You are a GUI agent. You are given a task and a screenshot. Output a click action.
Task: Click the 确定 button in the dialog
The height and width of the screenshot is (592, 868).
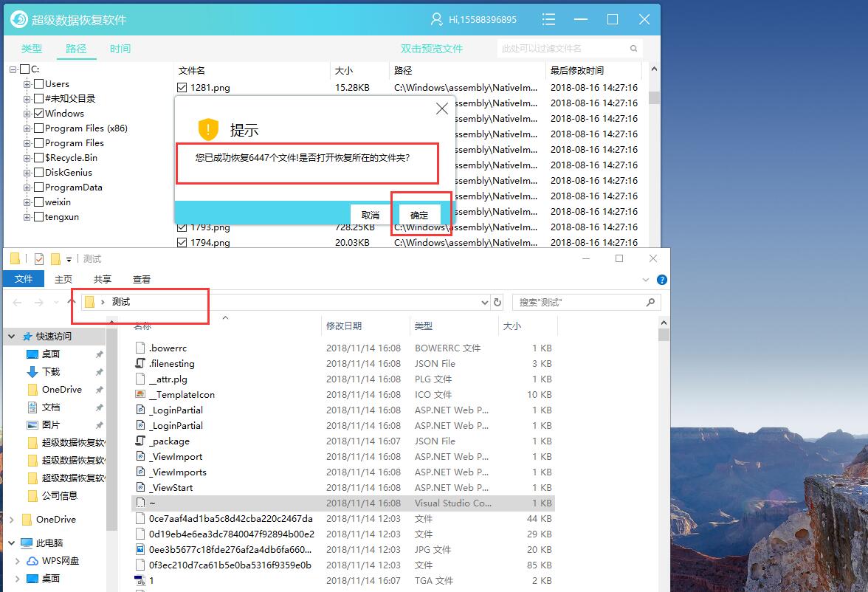tap(419, 214)
